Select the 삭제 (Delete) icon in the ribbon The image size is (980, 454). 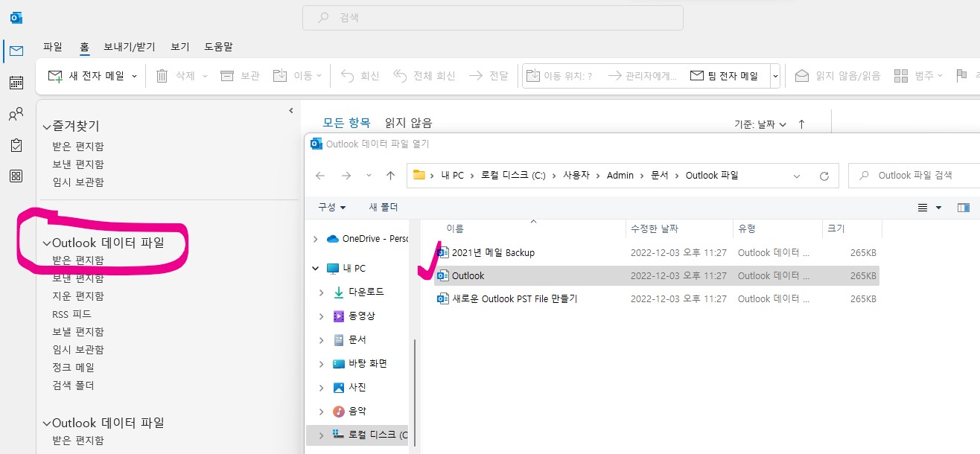click(x=161, y=74)
